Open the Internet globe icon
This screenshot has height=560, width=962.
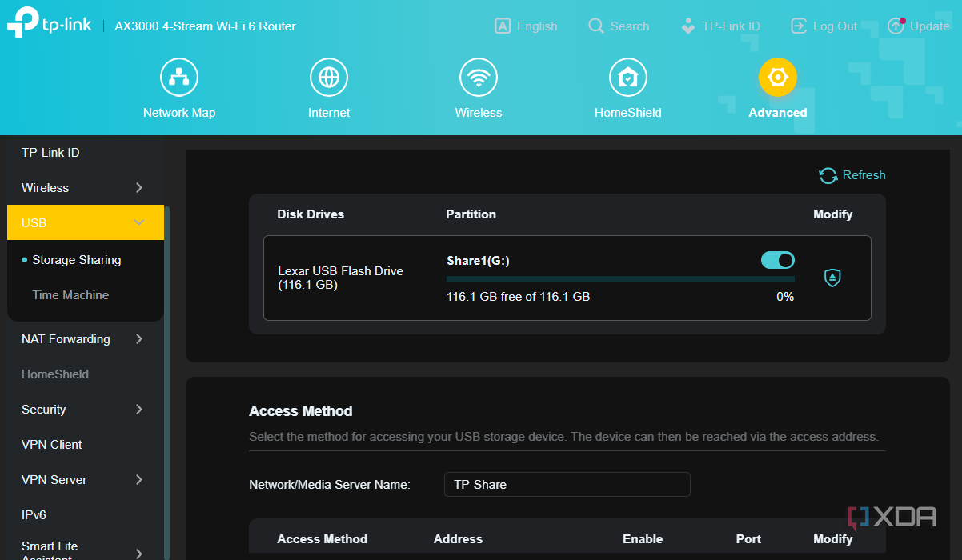click(x=329, y=78)
